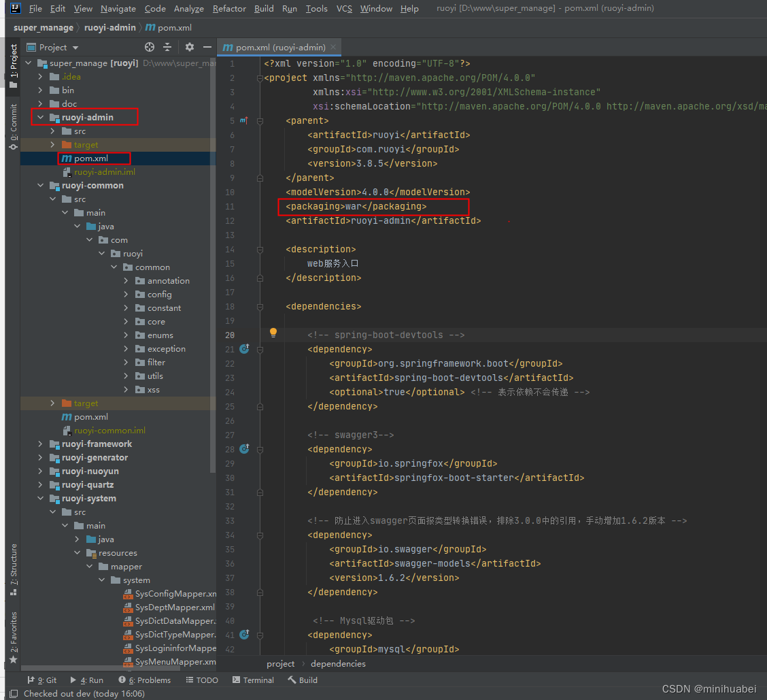Open the Analyze menu
Viewport: 767px width, 700px height.
click(189, 8)
